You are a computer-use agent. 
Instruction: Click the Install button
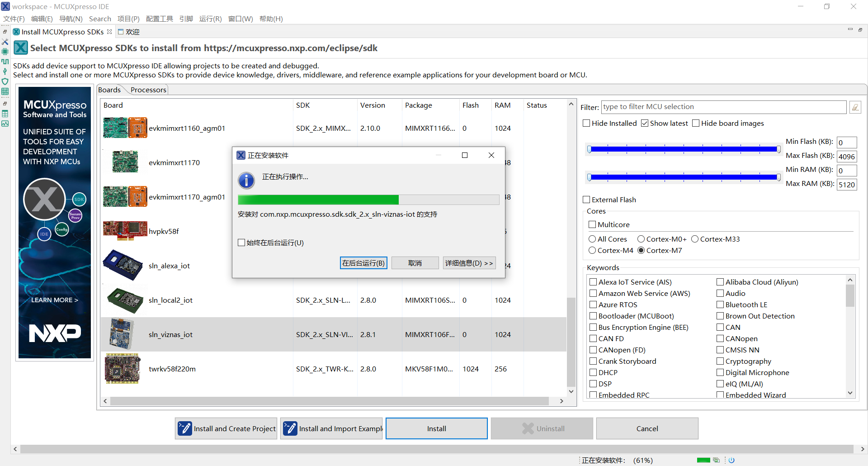coord(437,428)
